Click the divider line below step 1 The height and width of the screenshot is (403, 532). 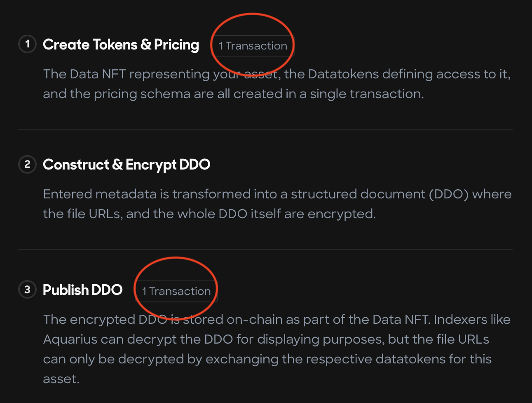(x=265, y=129)
